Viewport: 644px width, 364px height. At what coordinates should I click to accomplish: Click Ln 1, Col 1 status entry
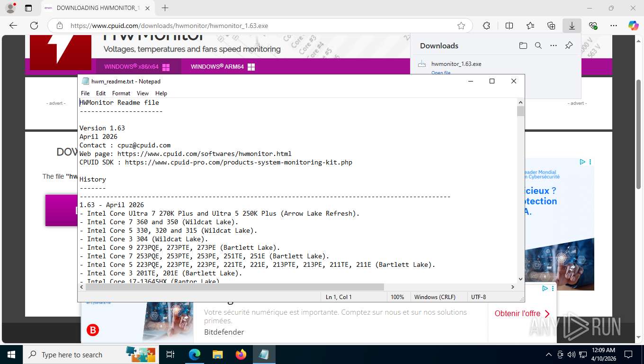click(x=339, y=297)
